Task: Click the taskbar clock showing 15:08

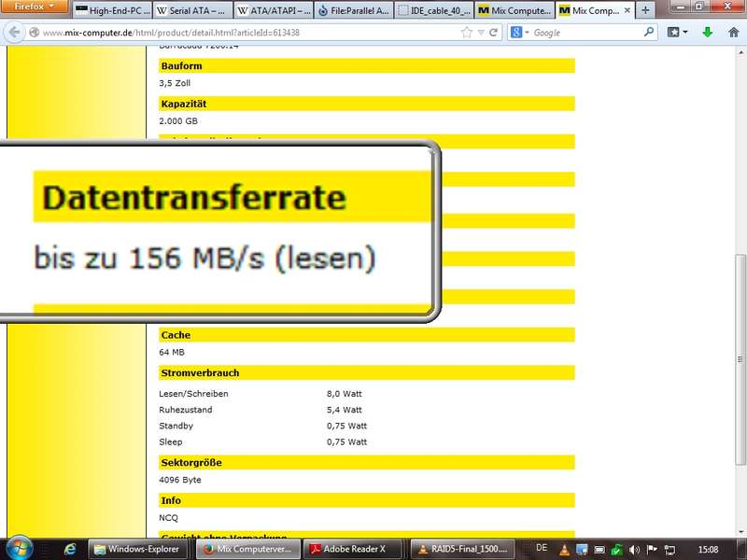Action: pos(708,550)
